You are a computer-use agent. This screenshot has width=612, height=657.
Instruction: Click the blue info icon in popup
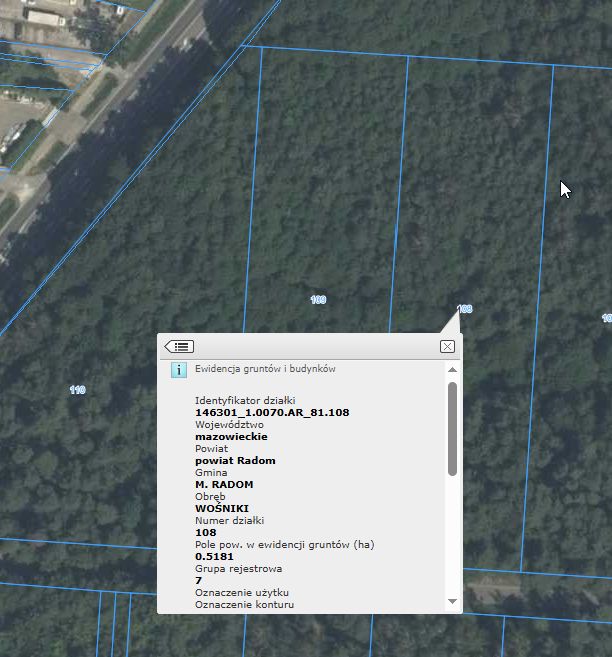(179, 370)
